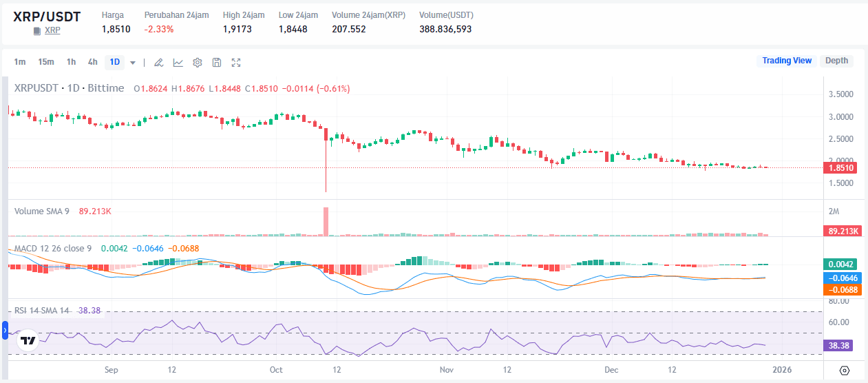Switch to Trading View tab

pyautogui.click(x=787, y=61)
